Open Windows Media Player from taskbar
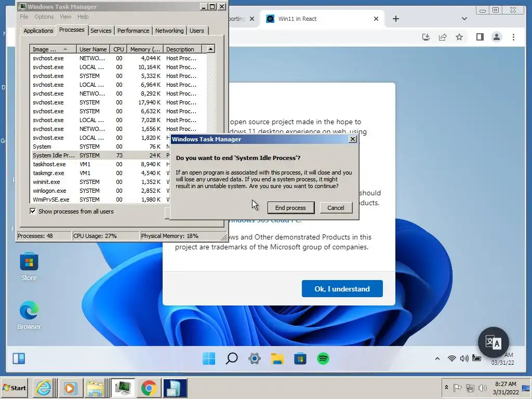This screenshot has height=399, width=532. click(70, 388)
